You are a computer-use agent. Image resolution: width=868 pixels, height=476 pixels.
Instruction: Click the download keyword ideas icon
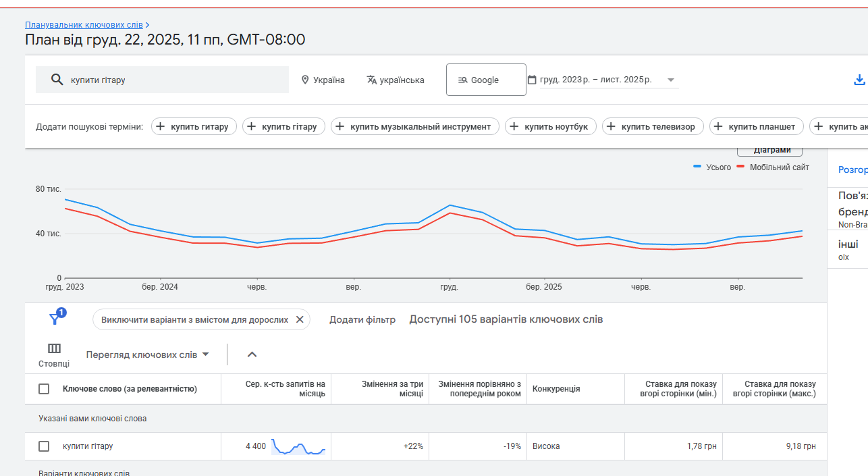pyautogui.click(x=859, y=80)
